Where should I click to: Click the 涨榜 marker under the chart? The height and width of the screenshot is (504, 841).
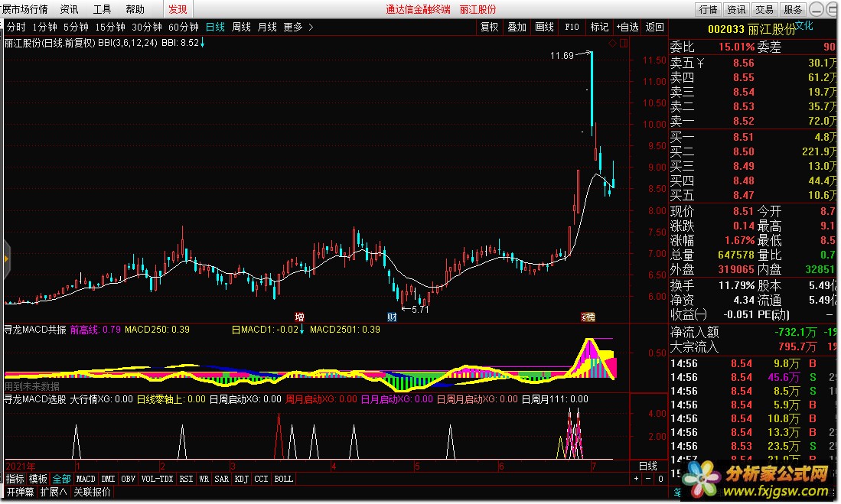[x=588, y=317]
